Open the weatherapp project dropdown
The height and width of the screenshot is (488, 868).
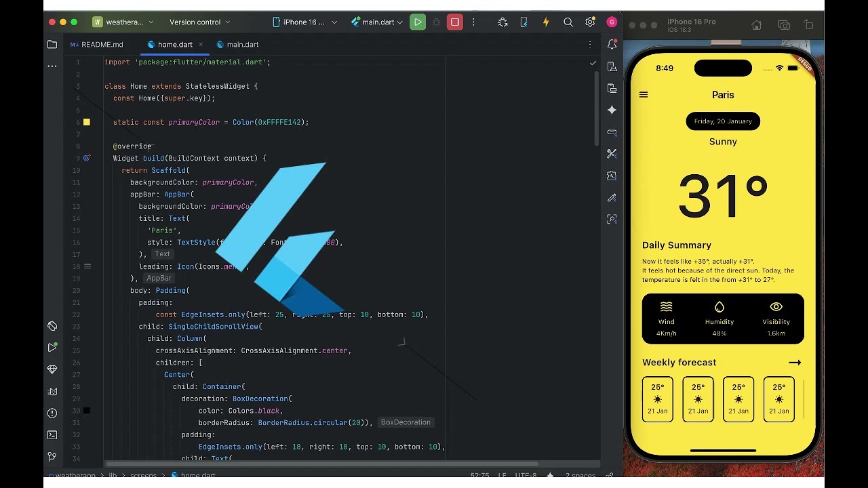tap(123, 22)
